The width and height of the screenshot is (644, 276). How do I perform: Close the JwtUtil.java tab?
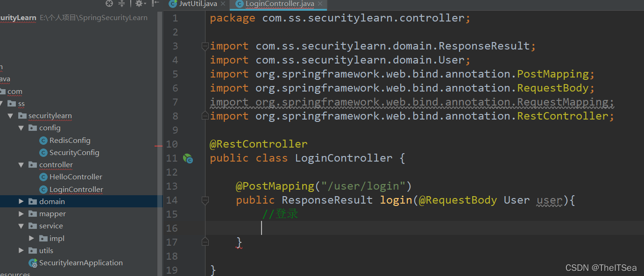223,4
